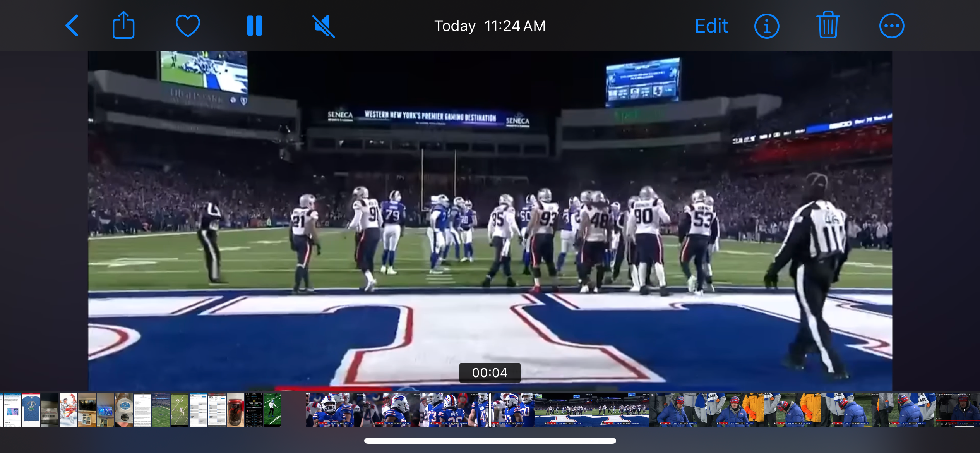Open the gray Lions cap thumbnail
The width and height of the screenshot is (980, 453).
click(124, 410)
